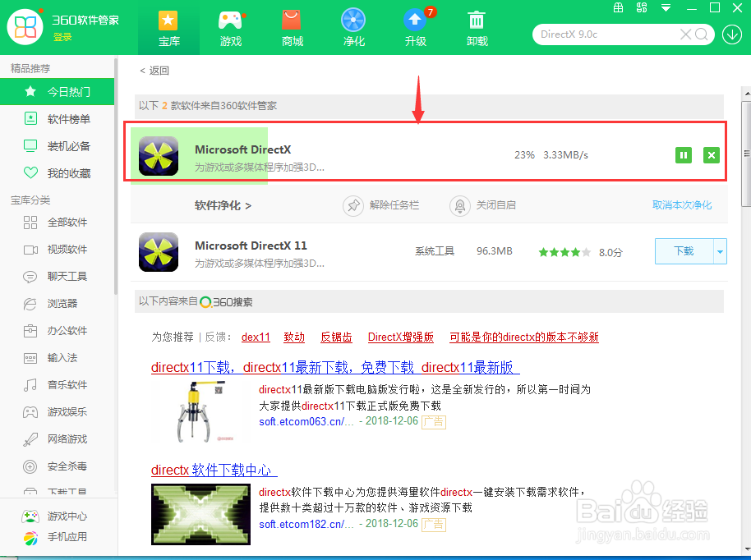Select 今日热门 in sidebar
This screenshot has width=751, height=560.
click(x=57, y=91)
